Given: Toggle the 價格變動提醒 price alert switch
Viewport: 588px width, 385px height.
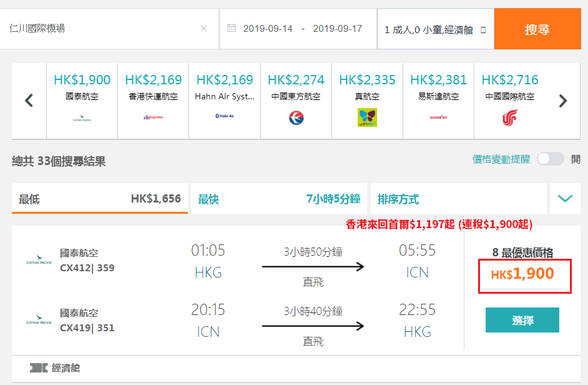Looking at the screenshot, I should 551,159.
